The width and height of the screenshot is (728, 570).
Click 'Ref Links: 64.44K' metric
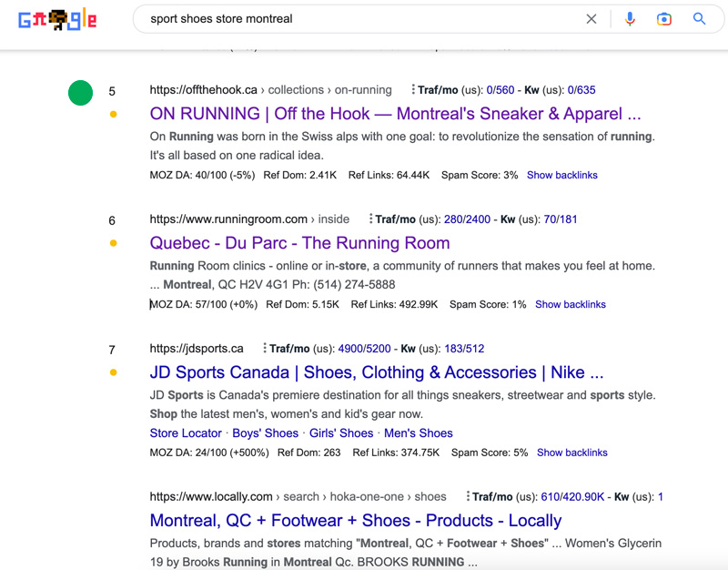389,175
